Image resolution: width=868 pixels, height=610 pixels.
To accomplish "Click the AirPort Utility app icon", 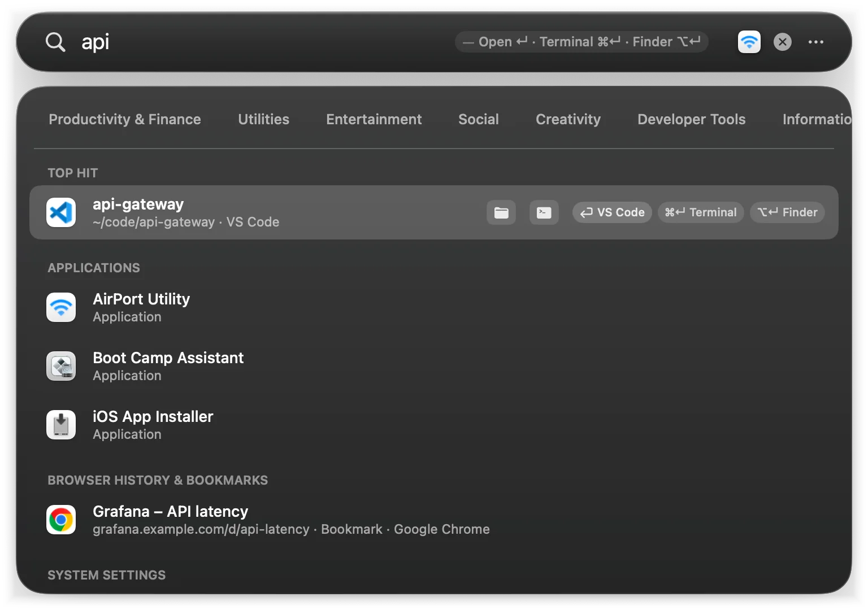I will point(61,307).
